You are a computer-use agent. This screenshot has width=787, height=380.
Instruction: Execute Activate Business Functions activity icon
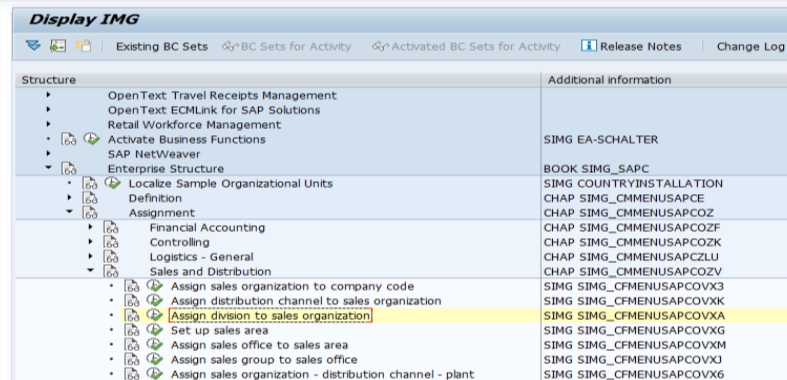coord(91,139)
